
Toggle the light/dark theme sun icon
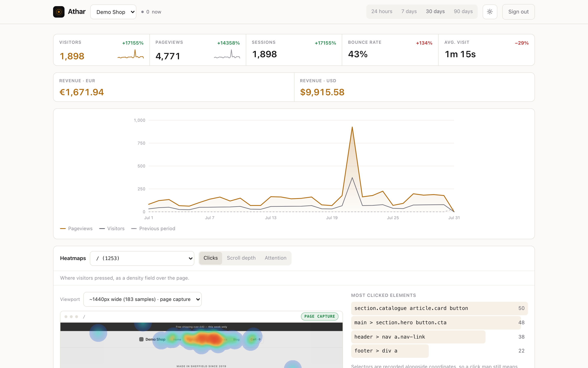[490, 12]
